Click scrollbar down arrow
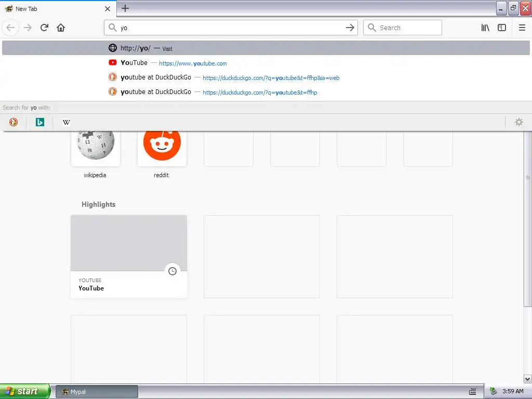Viewport: 532px width, 399px height. 528,379
